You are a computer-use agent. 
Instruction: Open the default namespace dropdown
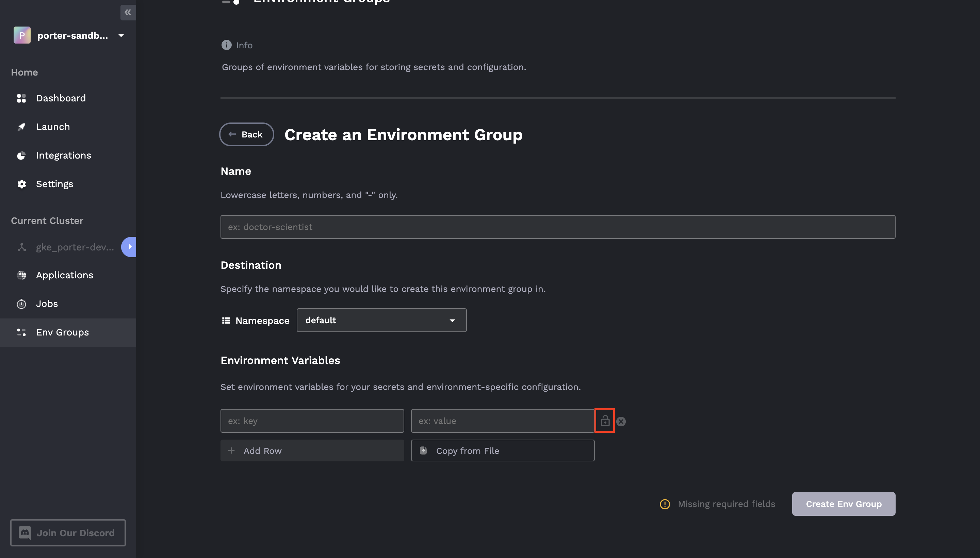point(381,320)
